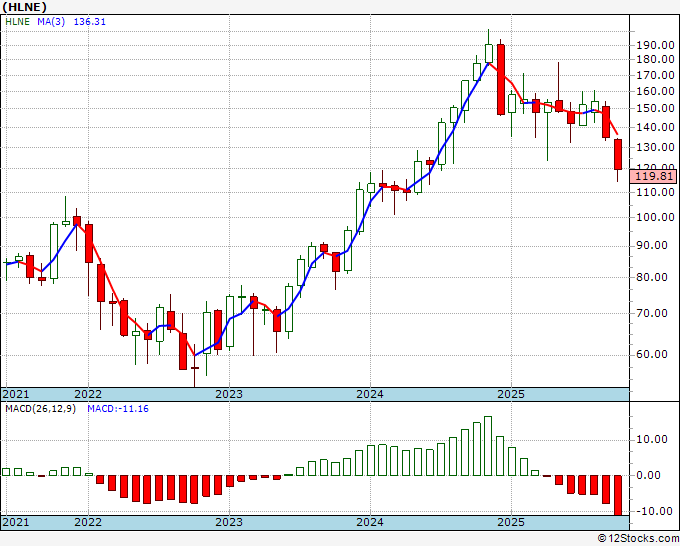Click 2022 on the price chart timeline
The width and height of the screenshot is (680, 546).
click(88, 394)
